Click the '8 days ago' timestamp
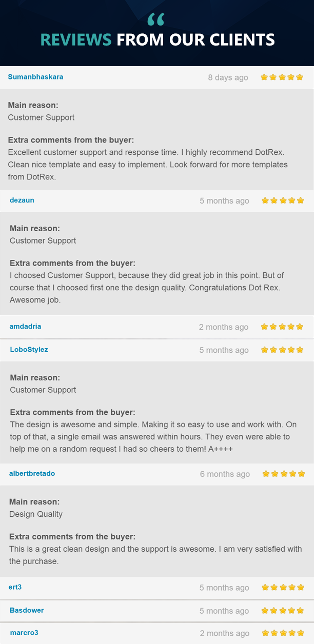 228,77
